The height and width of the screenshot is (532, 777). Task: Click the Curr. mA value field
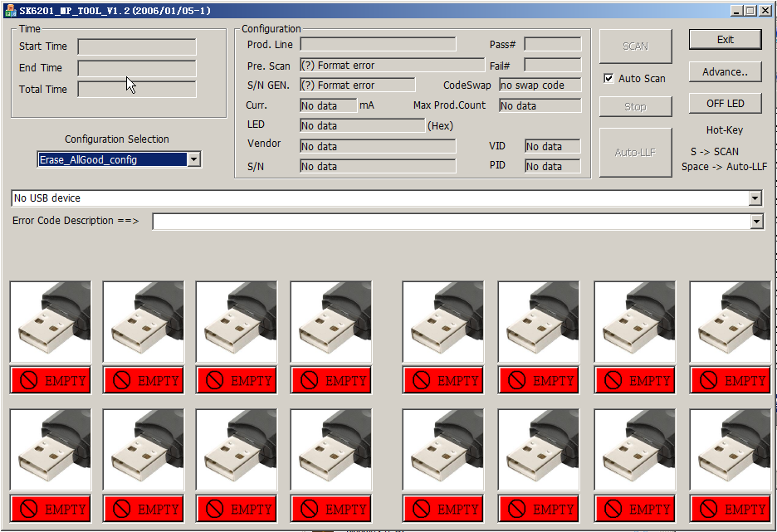coord(328,105)
